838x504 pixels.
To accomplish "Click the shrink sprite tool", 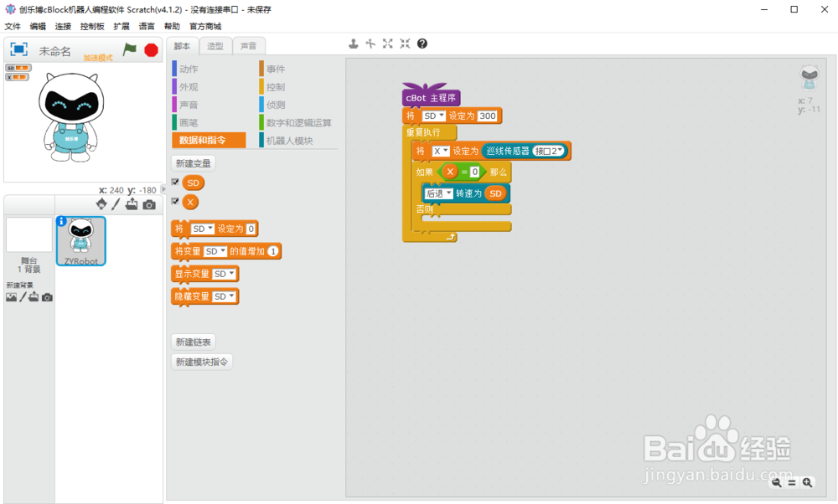I will point(405,43).
